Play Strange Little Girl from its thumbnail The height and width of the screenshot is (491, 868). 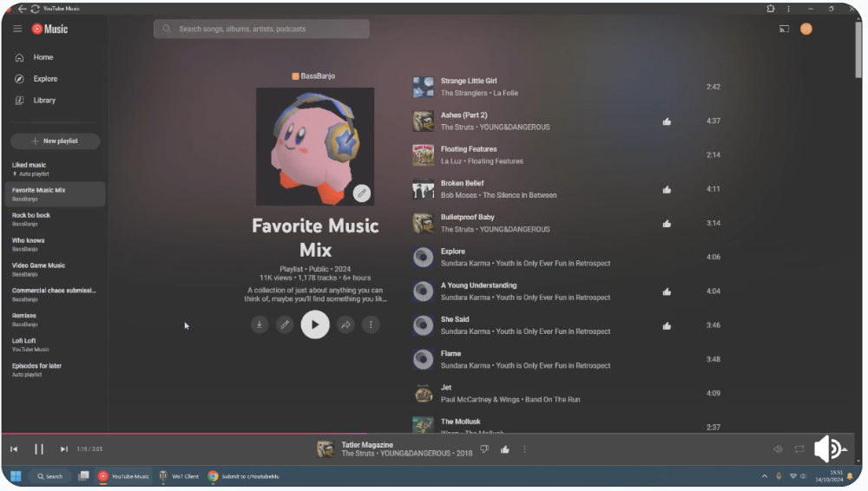click(424, 87)
